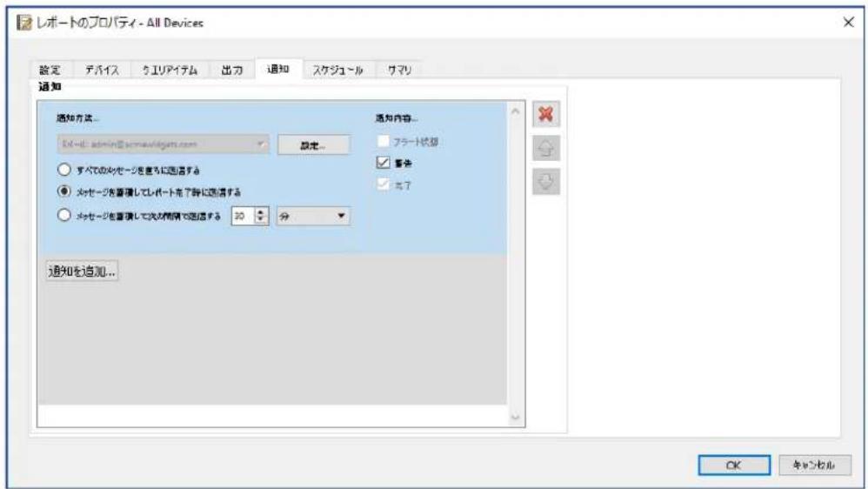The height and width of the screenshot is (489, 868).
Task: Click the report properties title bar icon
Action: coord(23,23)
